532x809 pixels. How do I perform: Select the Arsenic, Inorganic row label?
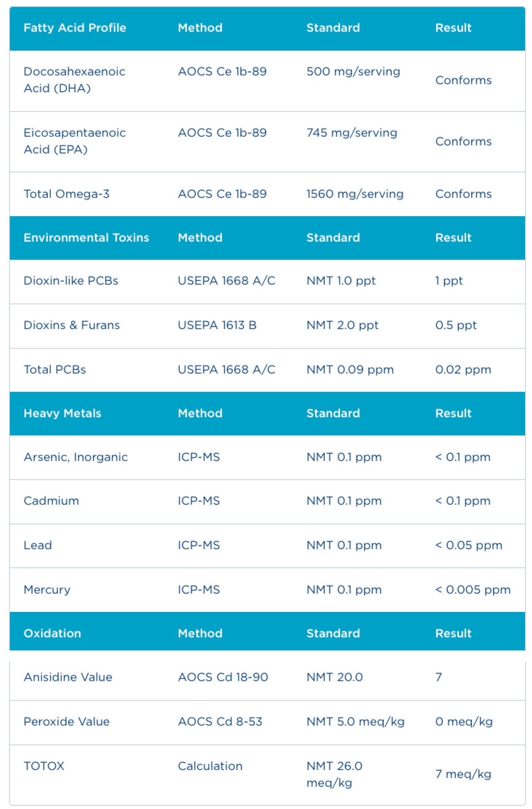click(x=75, y=457)
